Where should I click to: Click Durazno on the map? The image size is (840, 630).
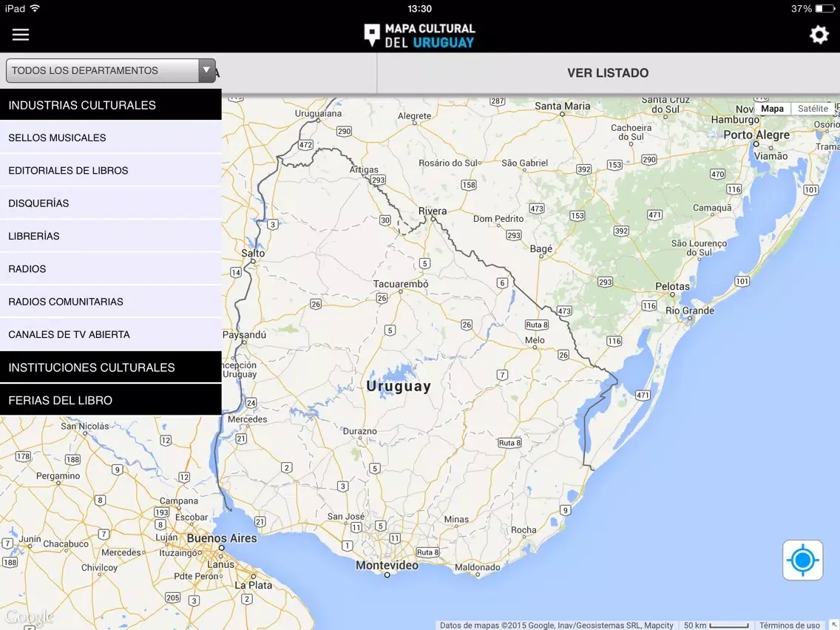360,431
